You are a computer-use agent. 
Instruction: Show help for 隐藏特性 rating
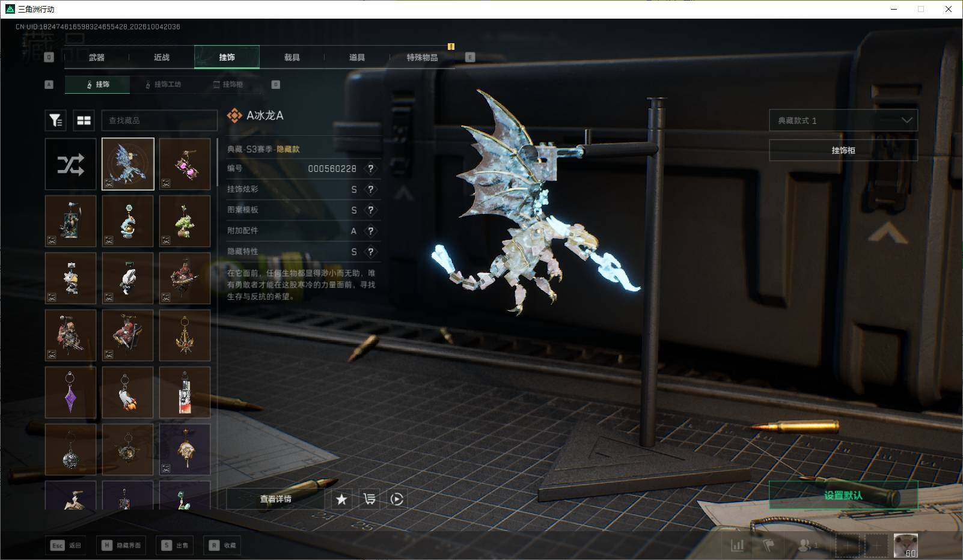371,252
